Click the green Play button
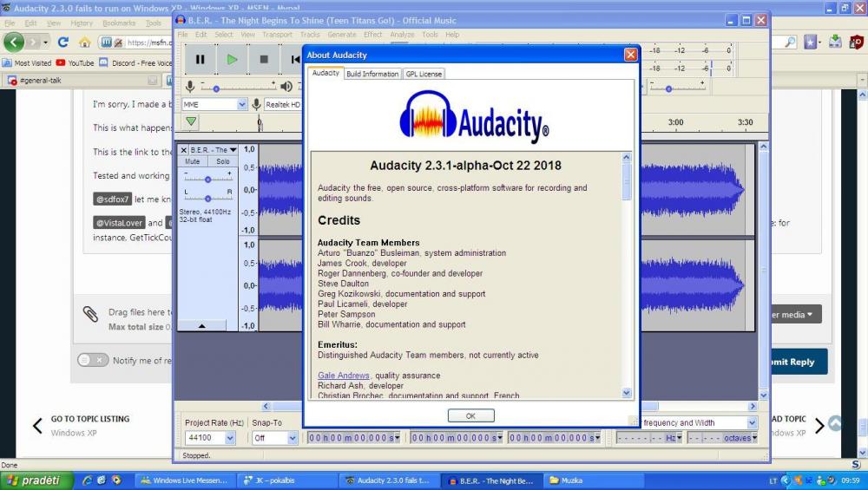868x490 pixels. pos(232,59)
